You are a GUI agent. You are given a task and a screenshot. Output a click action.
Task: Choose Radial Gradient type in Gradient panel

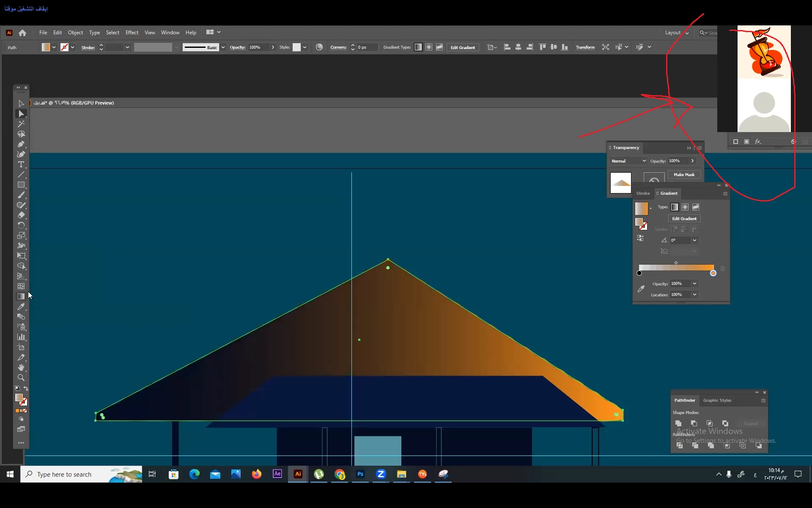pos(685,207)
